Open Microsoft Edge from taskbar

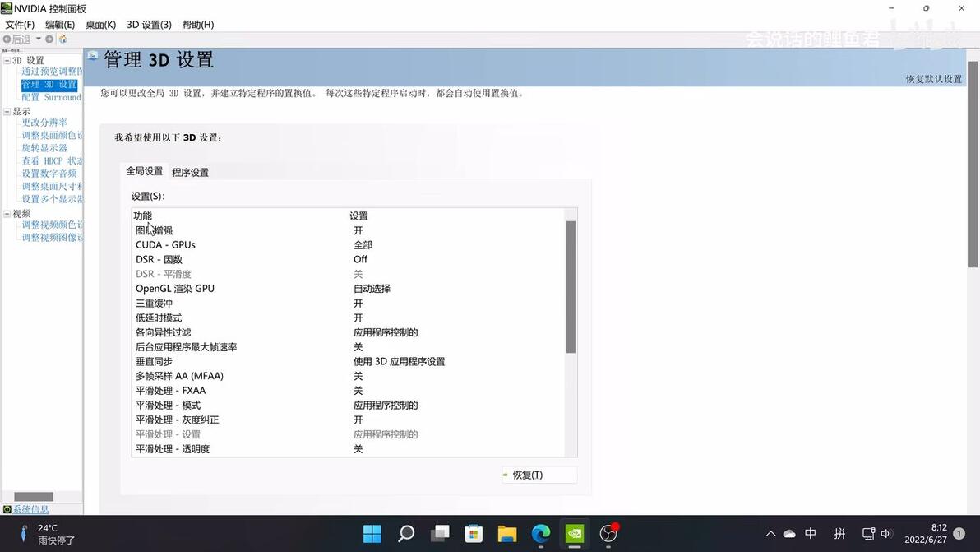[541, 533]
